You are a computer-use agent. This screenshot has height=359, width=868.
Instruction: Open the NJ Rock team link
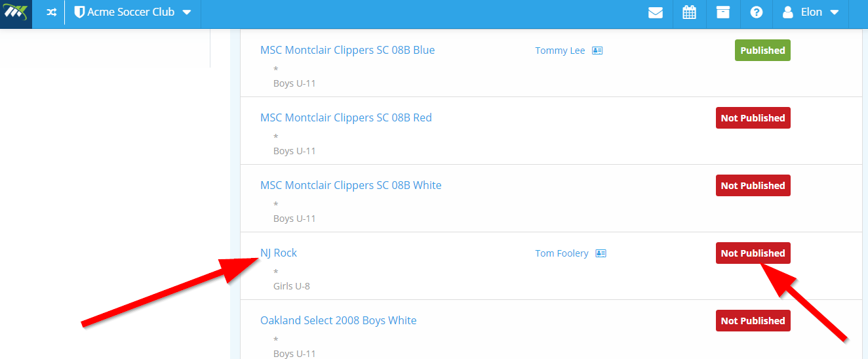[279, 253]
